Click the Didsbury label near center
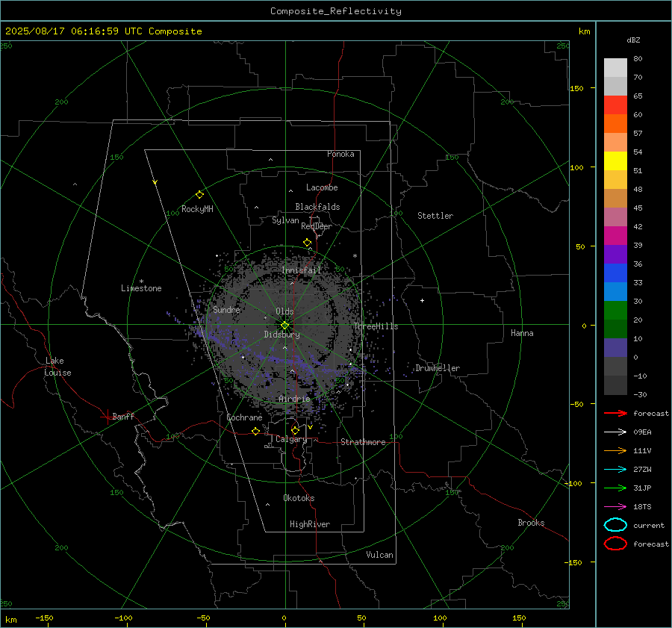 pos(282,335)
